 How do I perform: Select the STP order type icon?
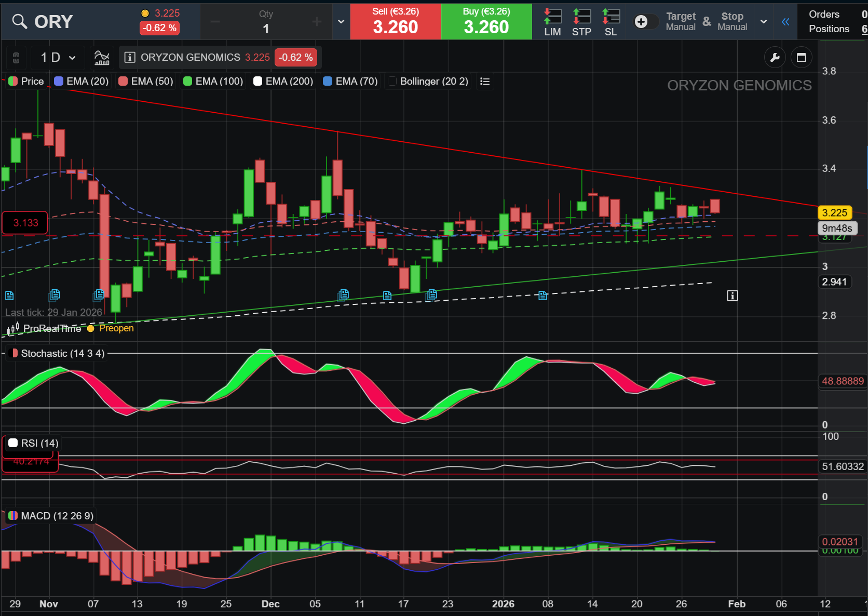[581, 22]
